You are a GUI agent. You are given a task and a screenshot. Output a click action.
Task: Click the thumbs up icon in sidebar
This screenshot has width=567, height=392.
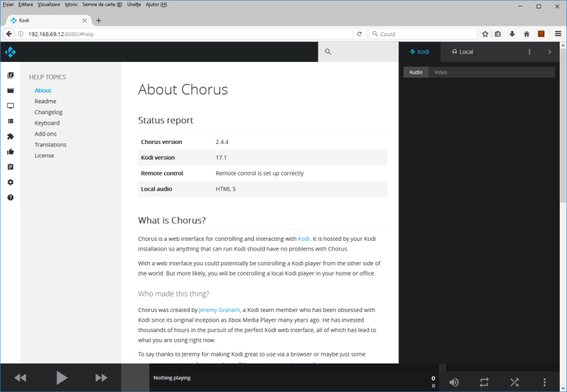click(10, 152)
